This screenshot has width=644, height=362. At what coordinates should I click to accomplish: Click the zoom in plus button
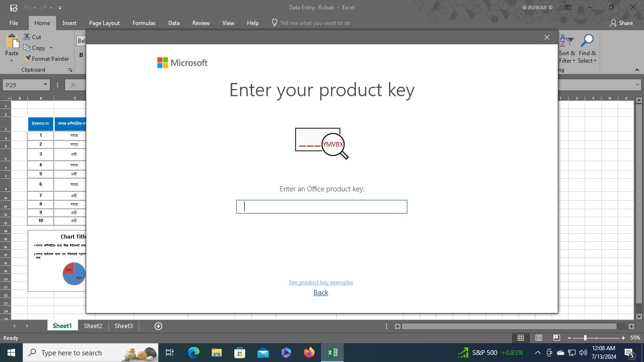[x=623, y=338]
